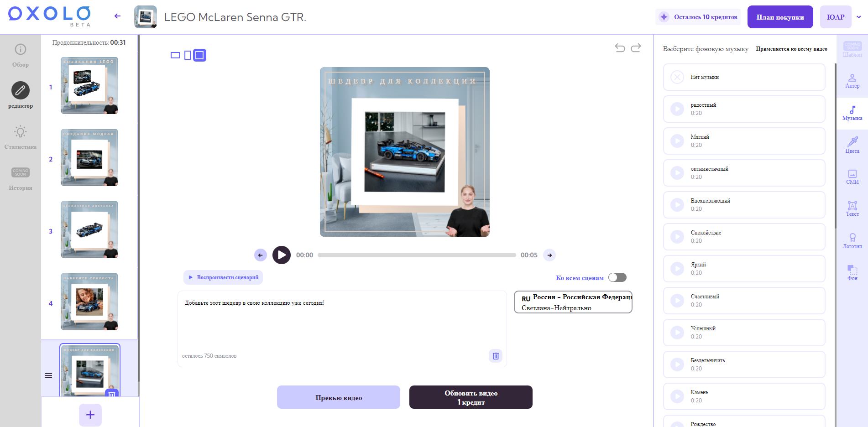Click the music list scrollbar
Image resolution: width=868 pixels, height=427 pixels.
(835, 146)
